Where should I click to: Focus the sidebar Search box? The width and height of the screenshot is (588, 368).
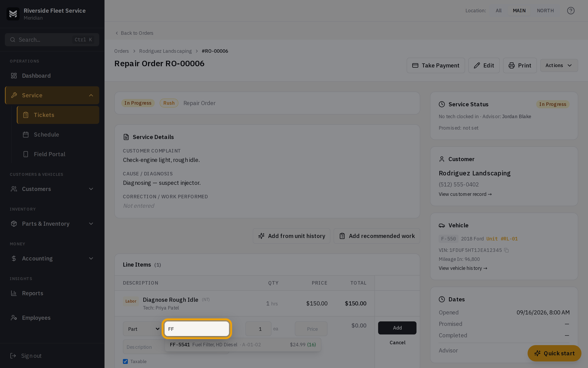[52, 40]
